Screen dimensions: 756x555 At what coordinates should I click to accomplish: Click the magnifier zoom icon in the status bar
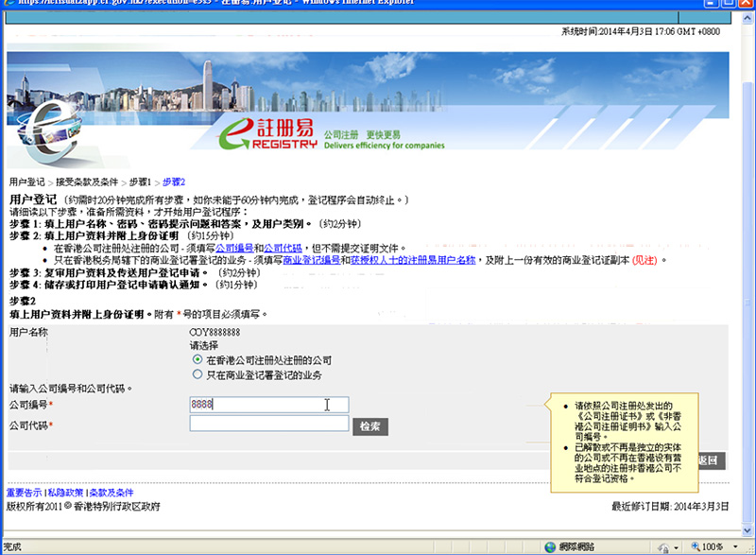click(697, 546)
